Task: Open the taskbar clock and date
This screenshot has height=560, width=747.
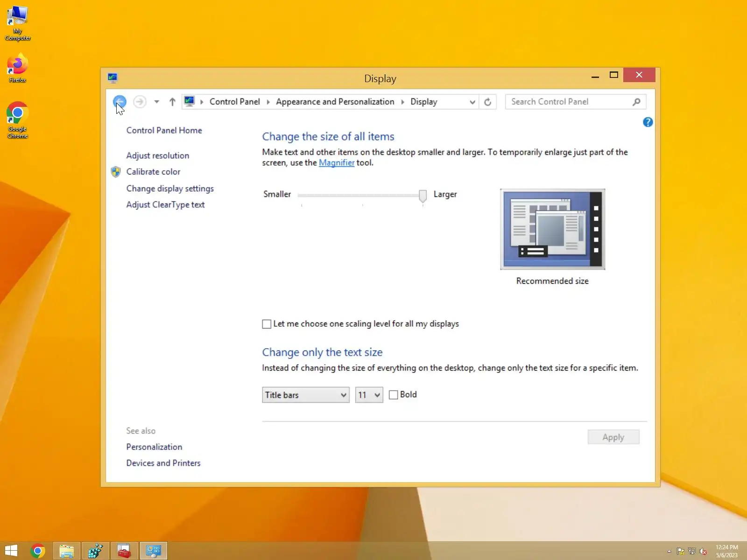Action: coord(727,551)
